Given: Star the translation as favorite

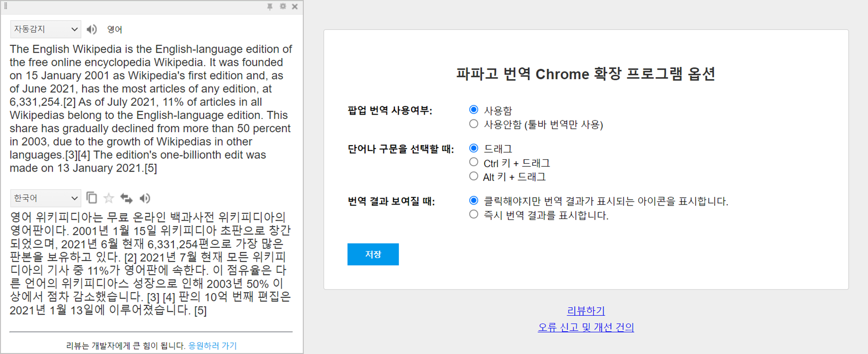Looking at the screenshot, I should (109, 198).
